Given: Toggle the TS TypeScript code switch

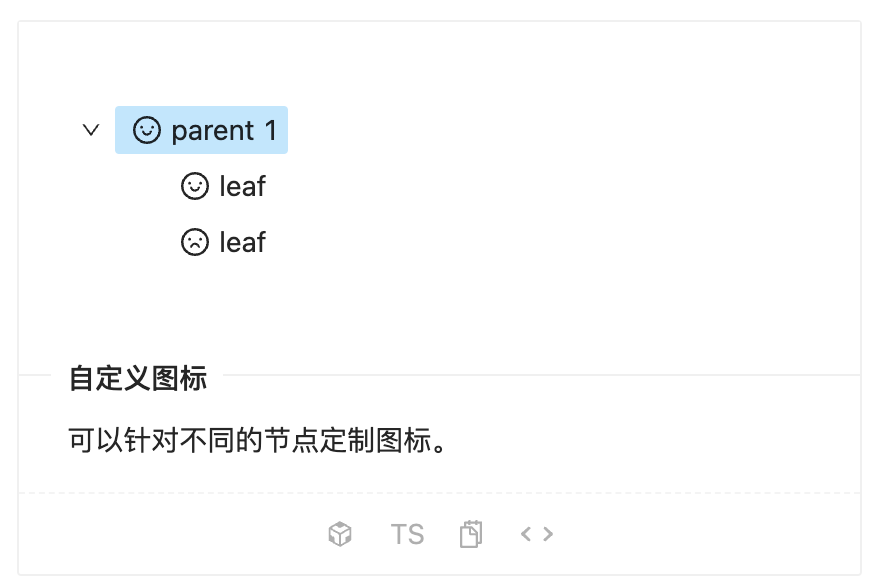Looking at the screenshot, I should pyautogui.click(x=407, y=534).
